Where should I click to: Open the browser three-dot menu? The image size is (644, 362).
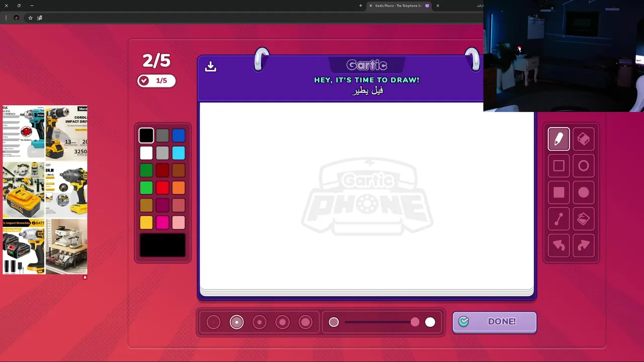(x=6, y=18)
